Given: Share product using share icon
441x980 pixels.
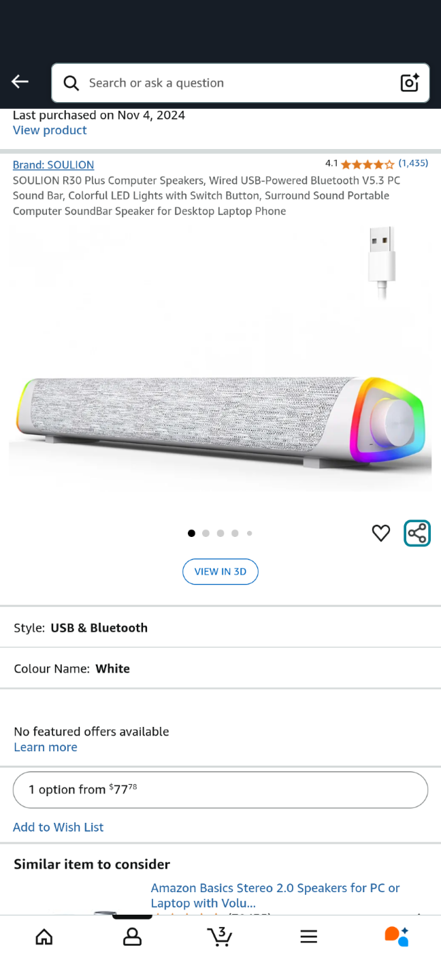Looking at the screenshot, I should point(417,534).
